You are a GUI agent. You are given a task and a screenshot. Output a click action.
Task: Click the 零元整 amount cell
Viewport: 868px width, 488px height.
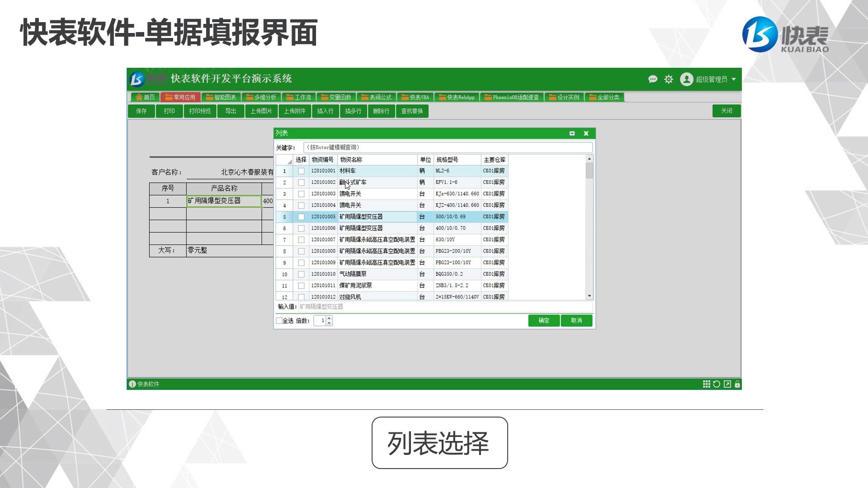230,250
